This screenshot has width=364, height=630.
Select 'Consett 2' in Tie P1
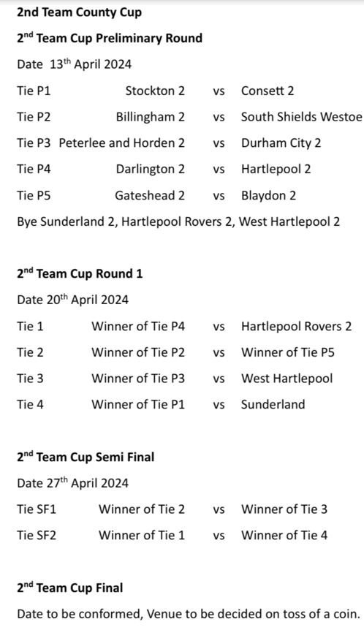(x=268, y=91)
